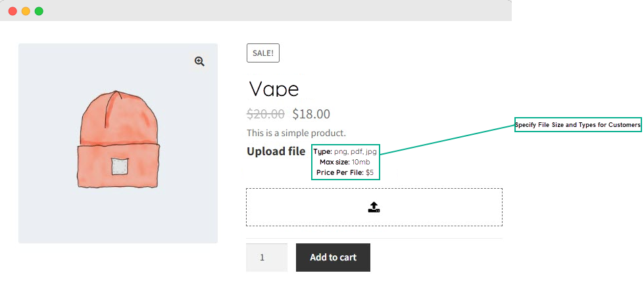Click the crossed-out $20.00 price
Screen dimensions: 644x296
[266, 114]
